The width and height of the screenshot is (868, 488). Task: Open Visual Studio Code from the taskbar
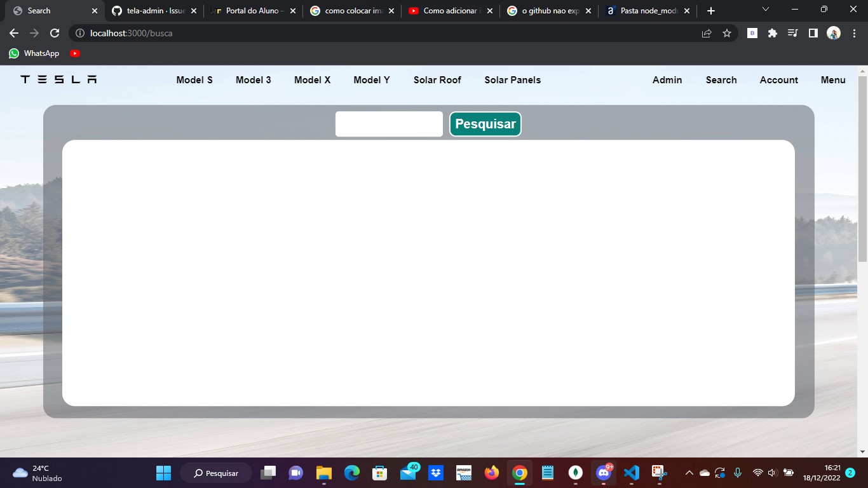pyautogui.click(x=631, y=473)
